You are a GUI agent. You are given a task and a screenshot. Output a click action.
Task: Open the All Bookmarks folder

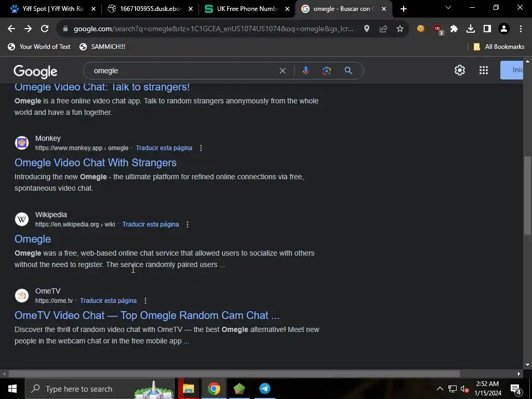pos(499,47)
